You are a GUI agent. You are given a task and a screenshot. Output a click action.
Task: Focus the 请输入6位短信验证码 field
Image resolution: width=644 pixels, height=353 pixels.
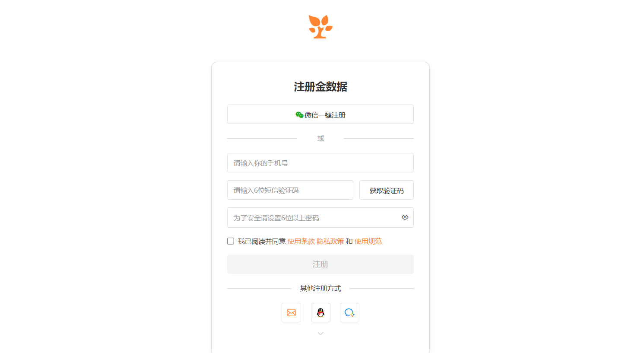[290, 190]
